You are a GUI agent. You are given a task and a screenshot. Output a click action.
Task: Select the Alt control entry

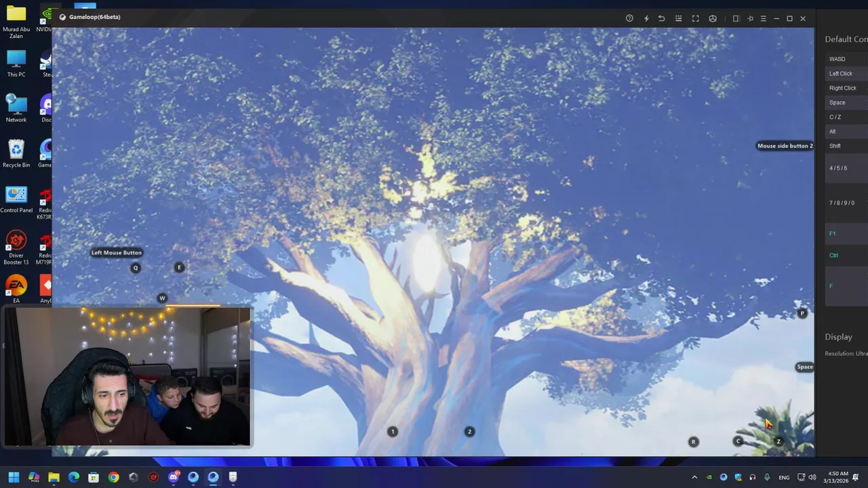point(846,131)
